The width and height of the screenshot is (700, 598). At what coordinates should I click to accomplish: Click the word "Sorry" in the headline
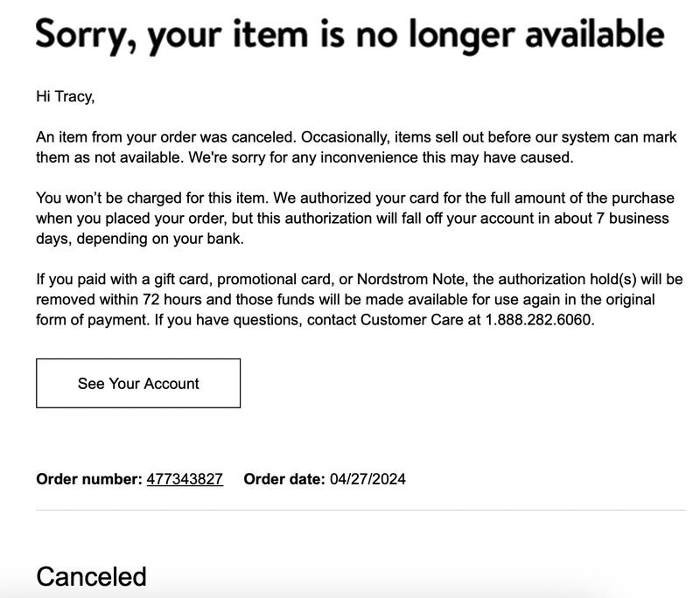(x=85, y=35)
